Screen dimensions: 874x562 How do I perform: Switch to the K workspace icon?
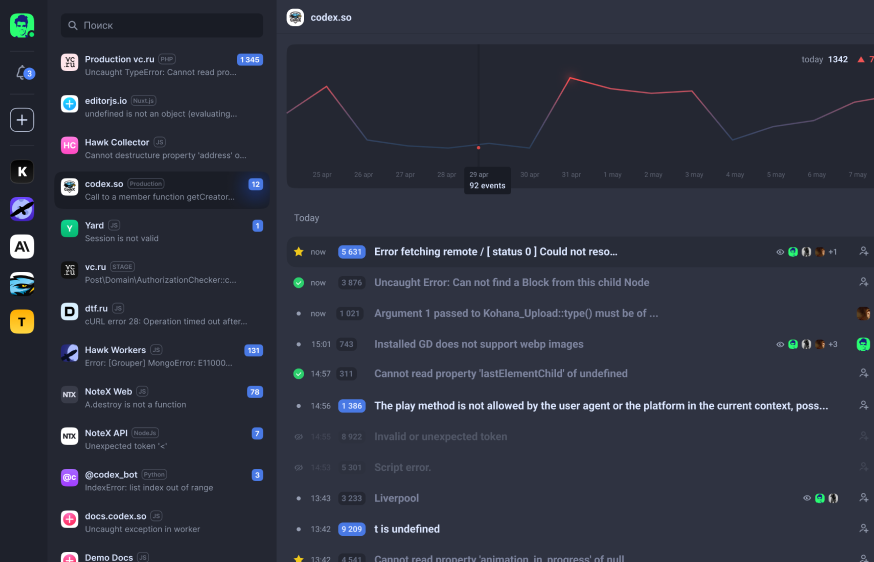tap(22, 171)
